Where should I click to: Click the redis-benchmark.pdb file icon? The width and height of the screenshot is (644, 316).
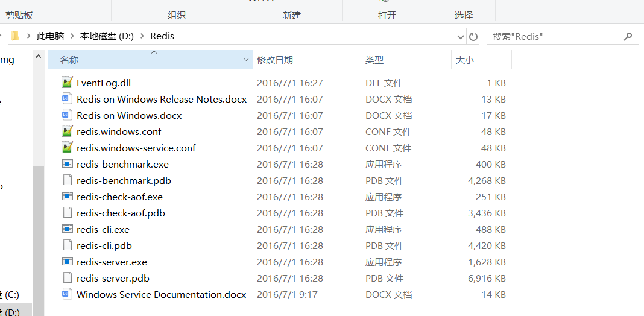tap(67, 180)
